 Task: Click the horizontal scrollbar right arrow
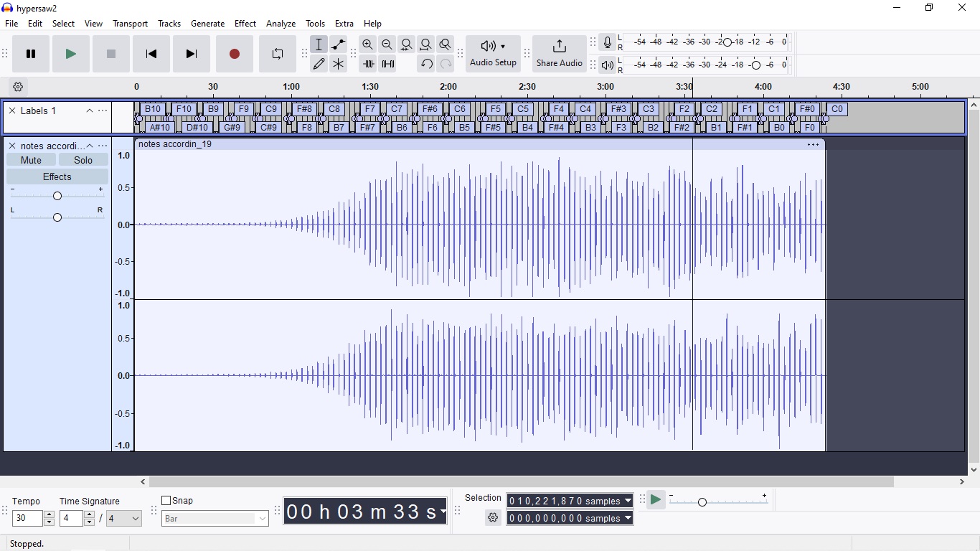[962, 482]
